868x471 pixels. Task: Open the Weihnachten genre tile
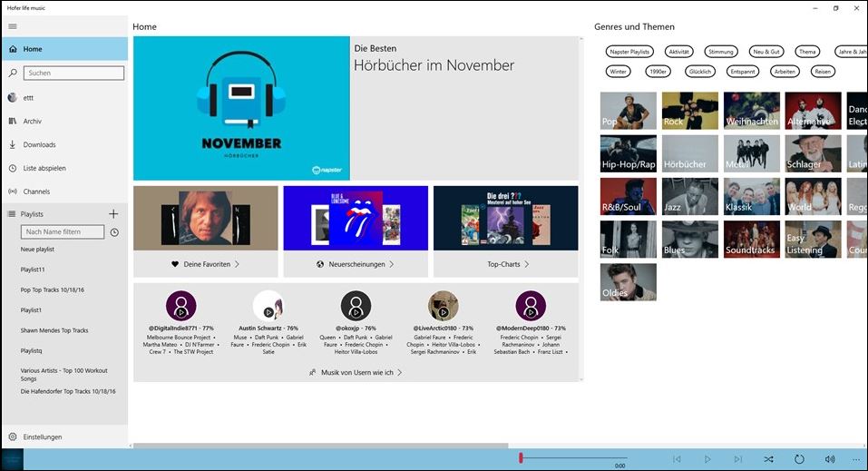click(x=752, y=111)
